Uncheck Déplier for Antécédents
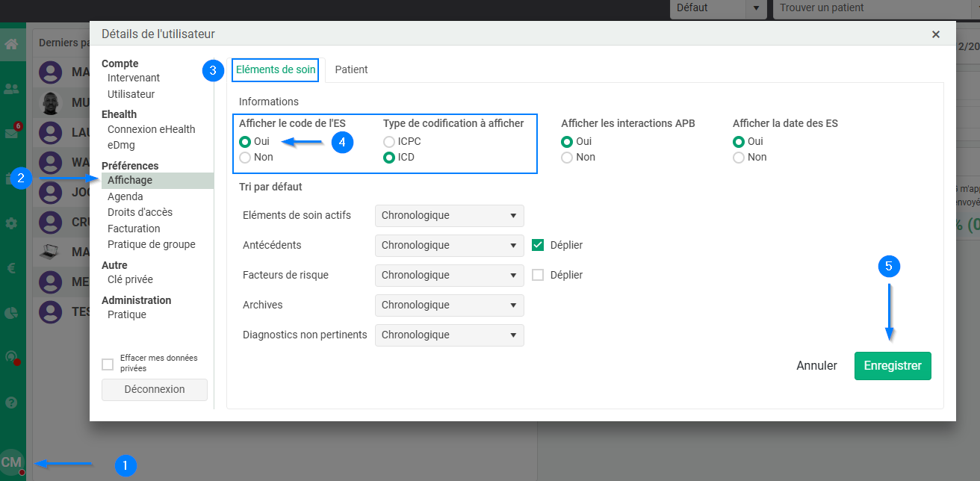This screenshot has height=481, width=980. click(538, 245)
